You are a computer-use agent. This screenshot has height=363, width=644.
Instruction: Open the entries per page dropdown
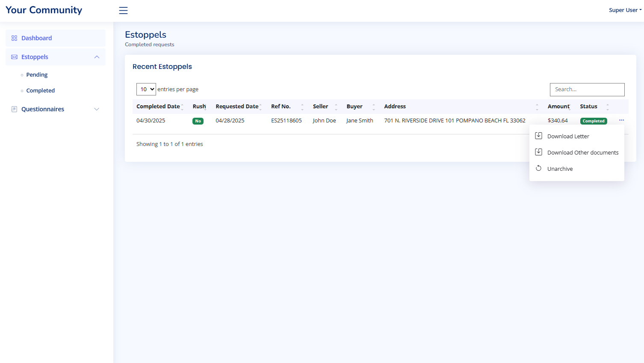coord(146,89)
